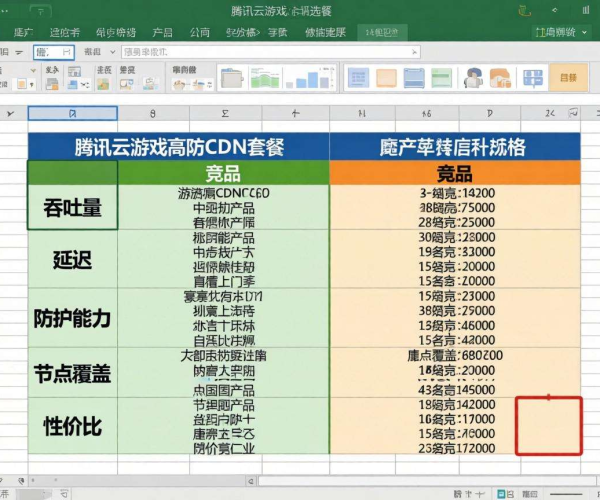The height and width of the screenshot is (500, 600).
Task: Click the value ending in 29000
Action: (457, 311)
